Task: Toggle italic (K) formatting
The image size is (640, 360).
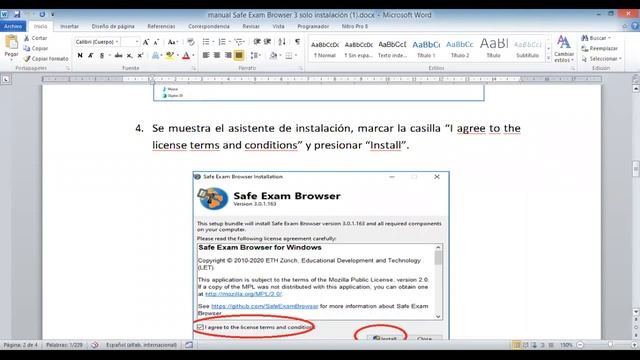Action: [x=91, y=56]
